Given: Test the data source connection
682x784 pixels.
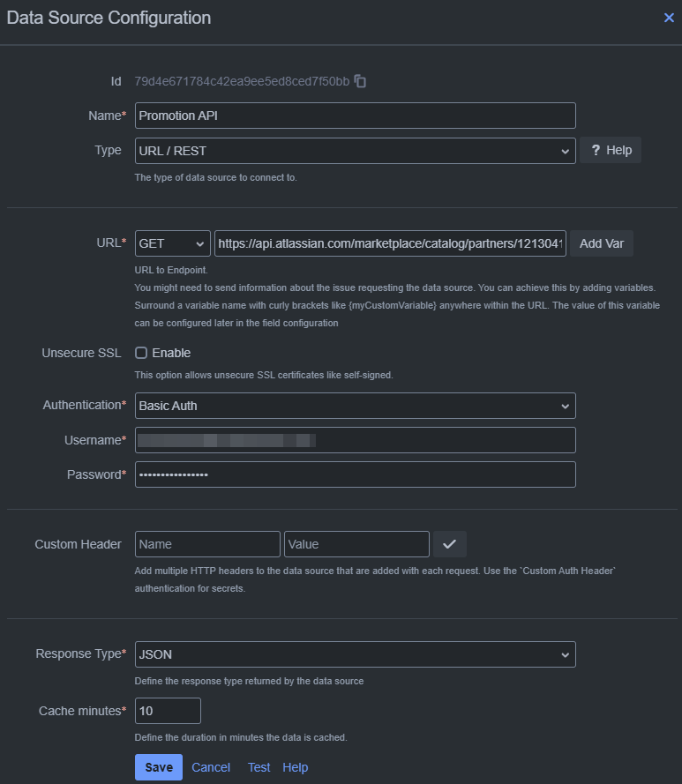Looking at the screenshot, I should (x=259, y=767).
